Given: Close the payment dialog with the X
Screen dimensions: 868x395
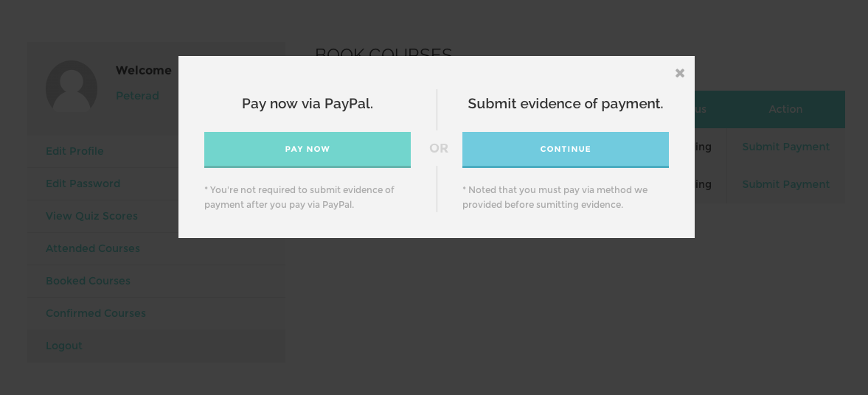Looking at the screenshot, I should point(680,73).
